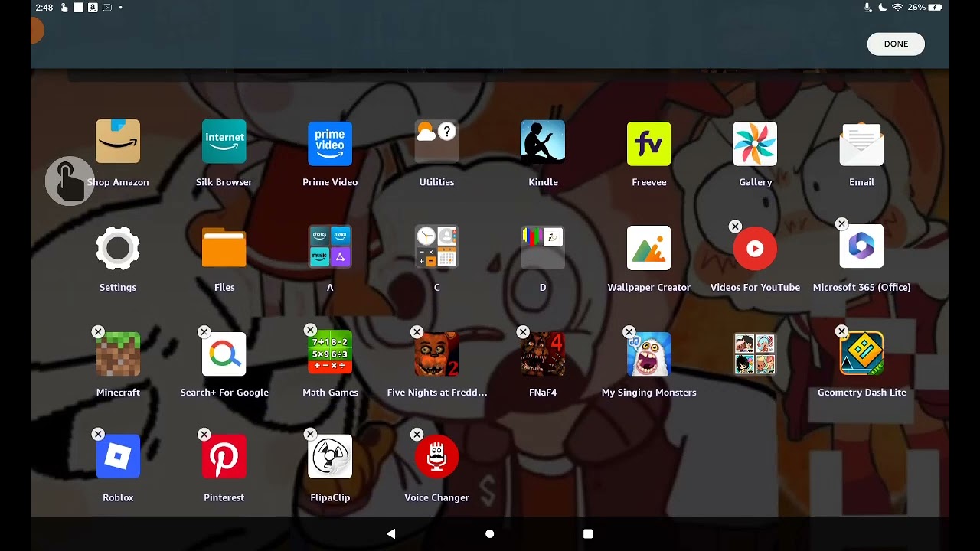Launch the Freevee app
Screen dimensions: 980x551
coord(649,144)
